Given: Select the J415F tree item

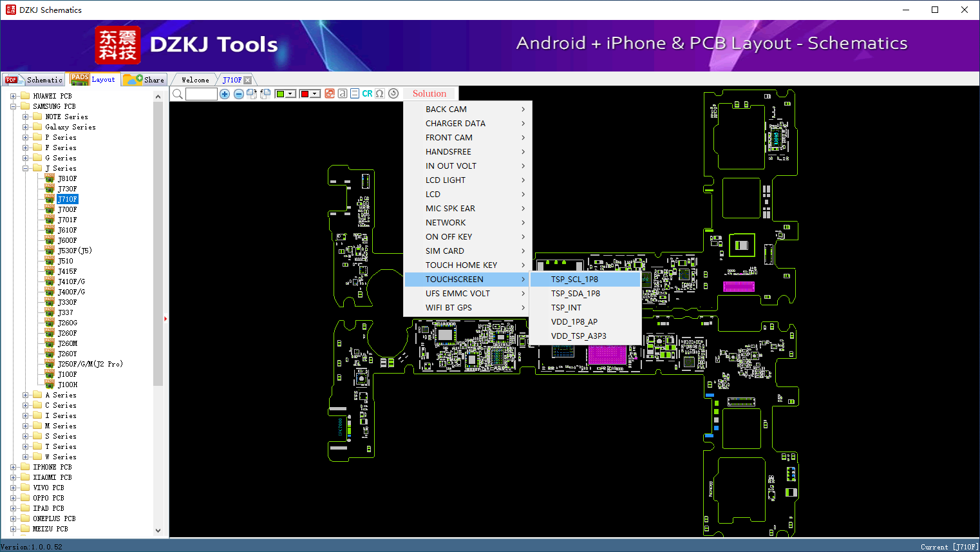Looking at the screenshot, I should pyautogui.click(x=67, y=271).
